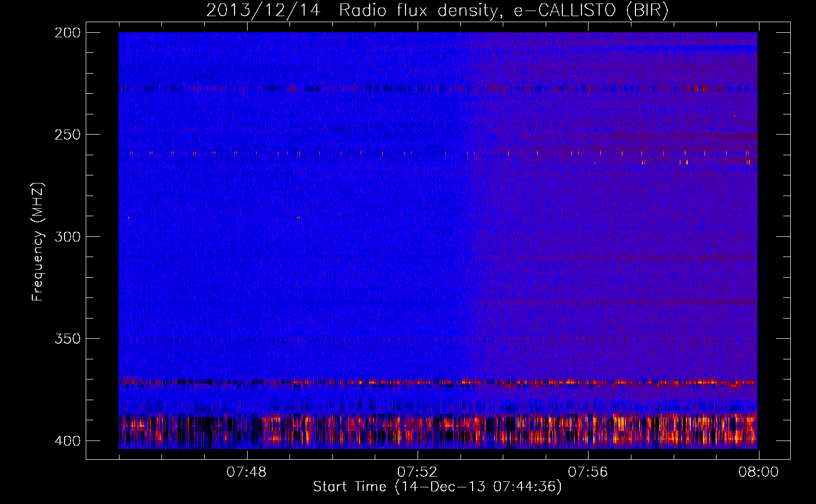The image size is (816, 504).
Task: Click the '250' frequency tick label
Action: pos(67,135)
